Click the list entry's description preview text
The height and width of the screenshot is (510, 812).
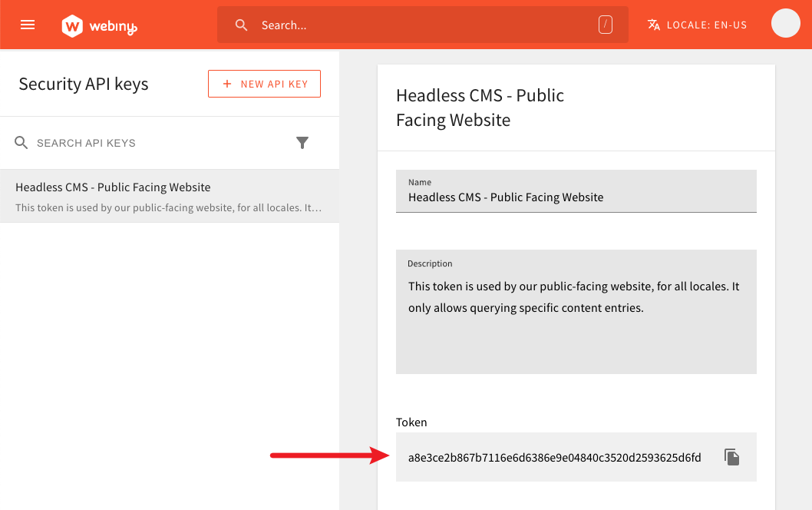(168, 207)
